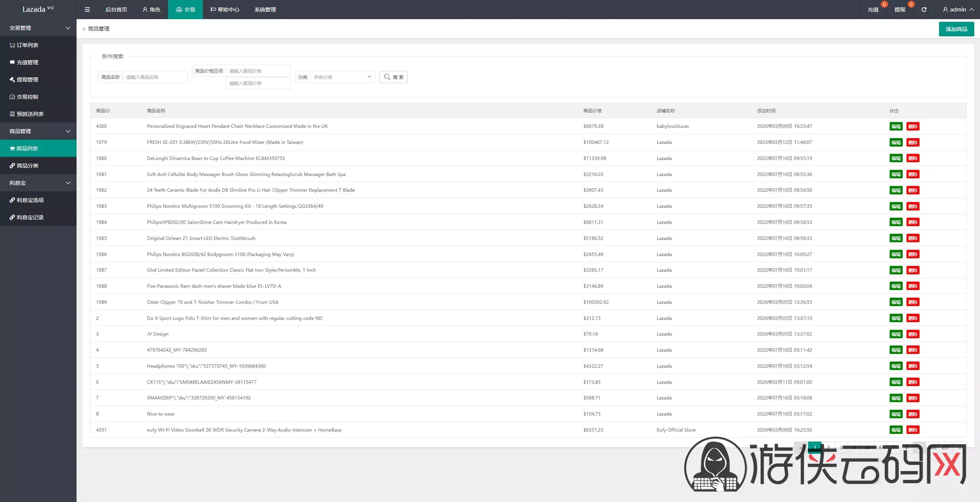Click the 商品ID column header
The width and height of the screenshot is (980, 502).
pos(103,111)
